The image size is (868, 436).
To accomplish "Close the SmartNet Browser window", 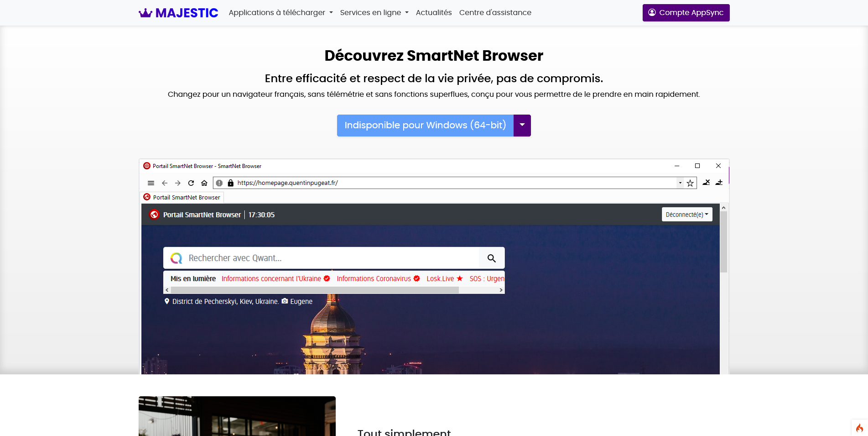I will [718, 166].
